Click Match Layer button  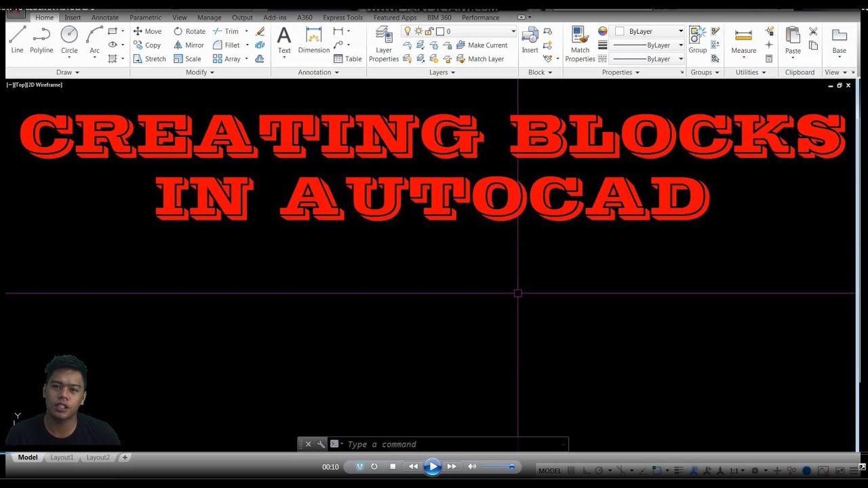coord(480,59)
